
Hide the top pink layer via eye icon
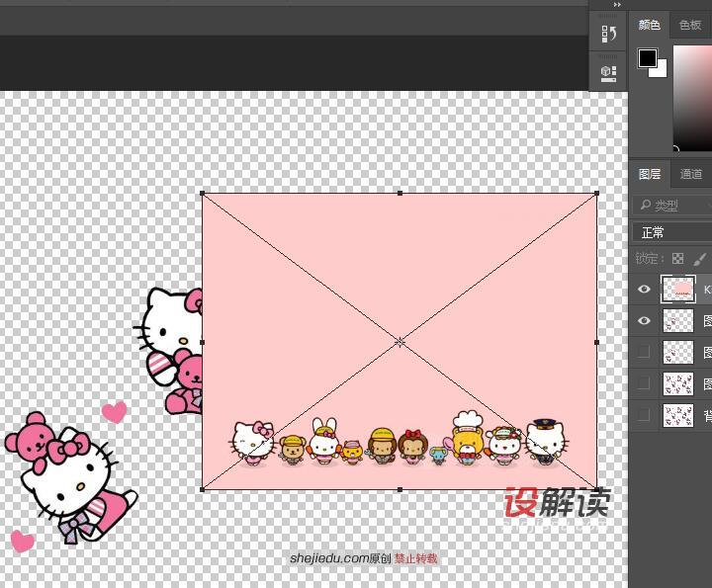[644, 290]
